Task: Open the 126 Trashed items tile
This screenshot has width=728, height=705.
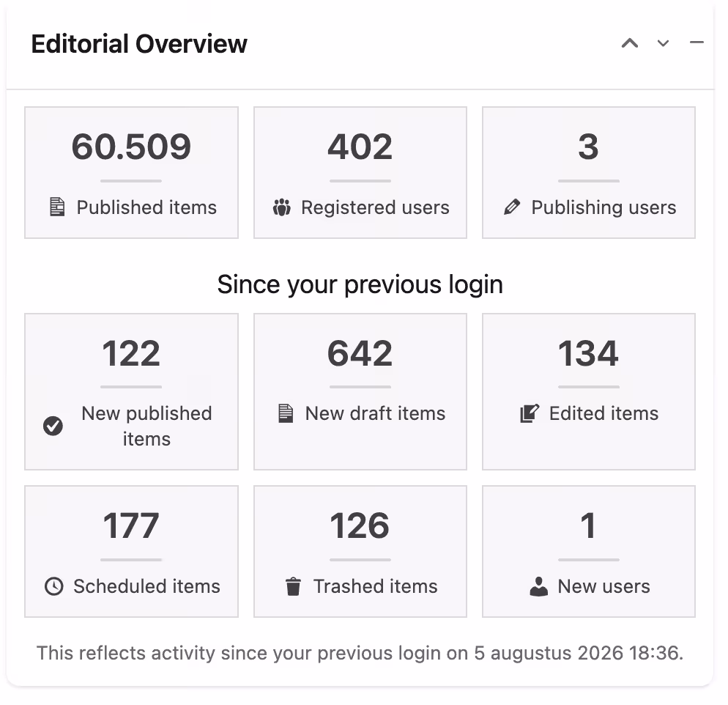Action: 360,552
